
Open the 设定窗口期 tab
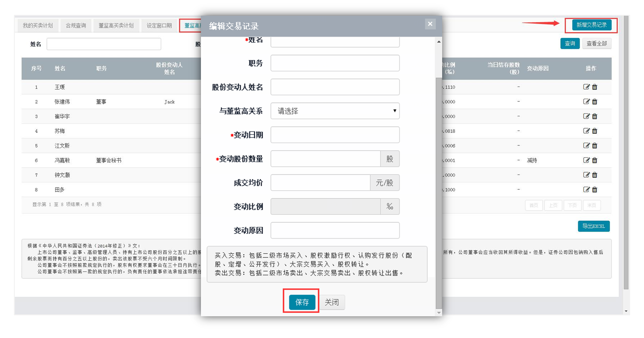coord(159,25)
